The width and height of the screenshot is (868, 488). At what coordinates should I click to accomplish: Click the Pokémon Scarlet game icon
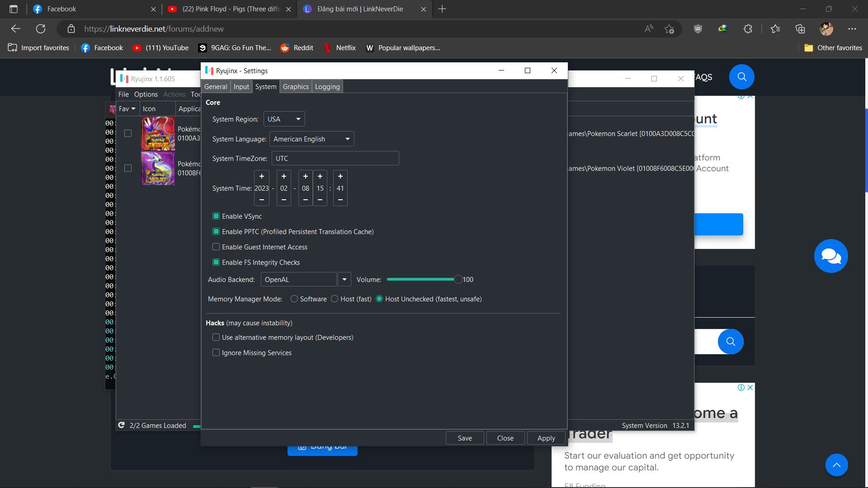[x=158, y=134]
